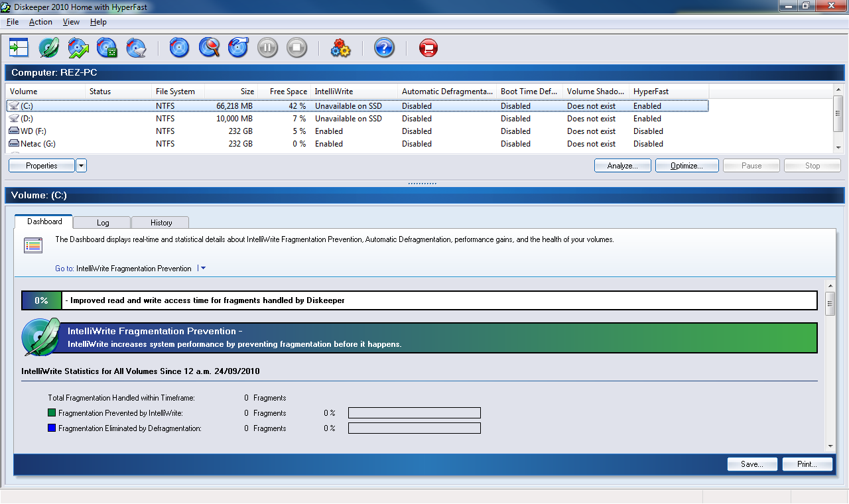Click the Properties button

41,166
